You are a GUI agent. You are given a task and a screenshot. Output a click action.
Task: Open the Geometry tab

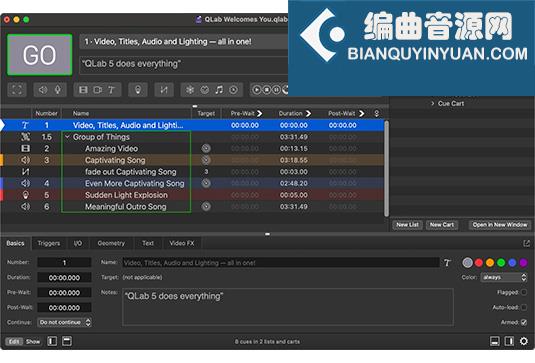111,243
